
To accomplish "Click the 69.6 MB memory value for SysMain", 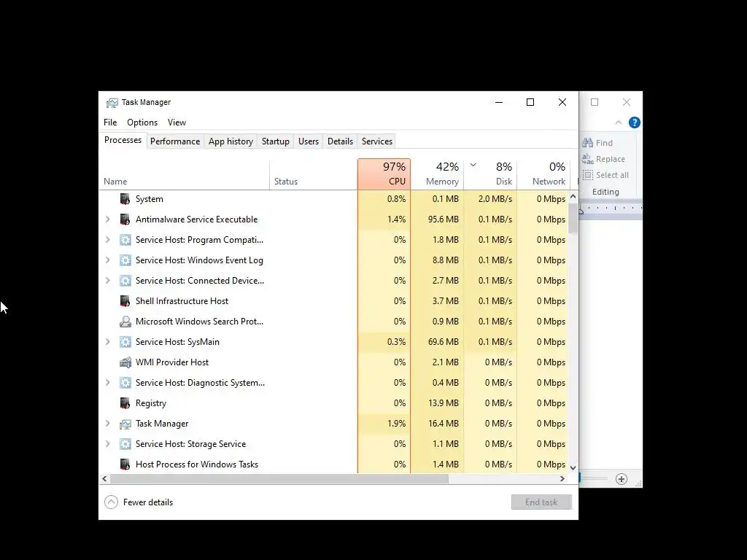I will click(x=443, y=342).
